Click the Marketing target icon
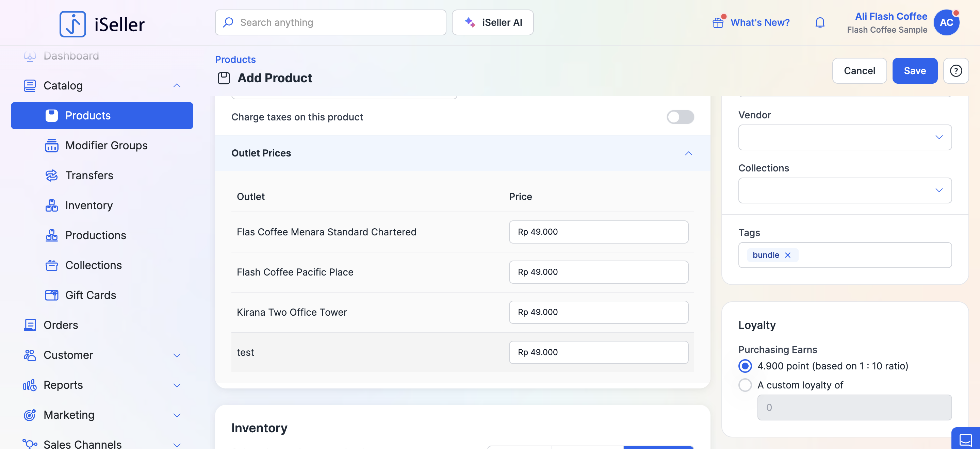 click(x=30, y=415)
